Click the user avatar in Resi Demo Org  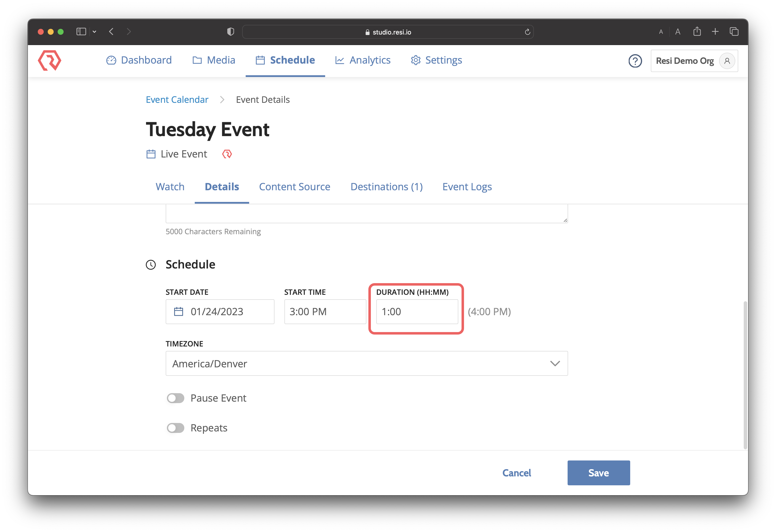click(x=727, y=61)
